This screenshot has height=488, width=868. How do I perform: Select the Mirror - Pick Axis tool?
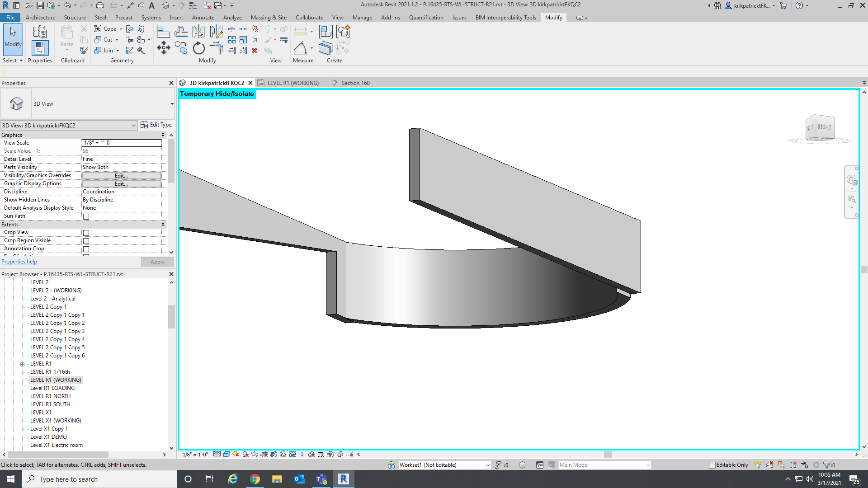click(x=199, y=32)
